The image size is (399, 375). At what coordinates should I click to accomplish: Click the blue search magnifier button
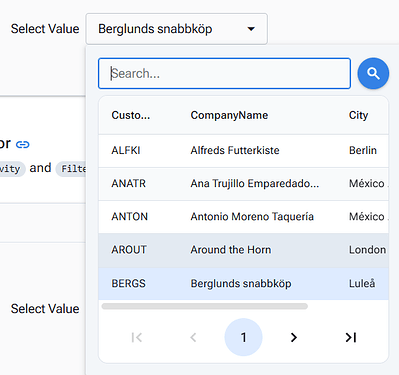(x=373, y=73)
